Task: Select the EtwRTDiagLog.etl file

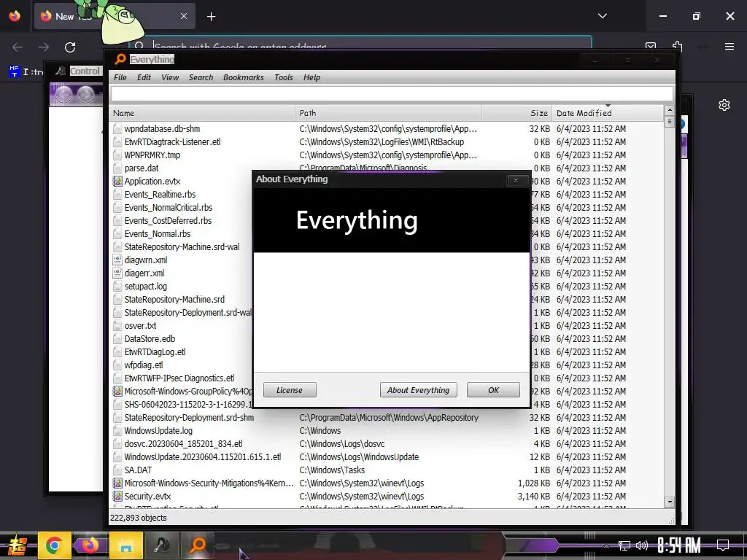Action: click(x=155, y=352)
